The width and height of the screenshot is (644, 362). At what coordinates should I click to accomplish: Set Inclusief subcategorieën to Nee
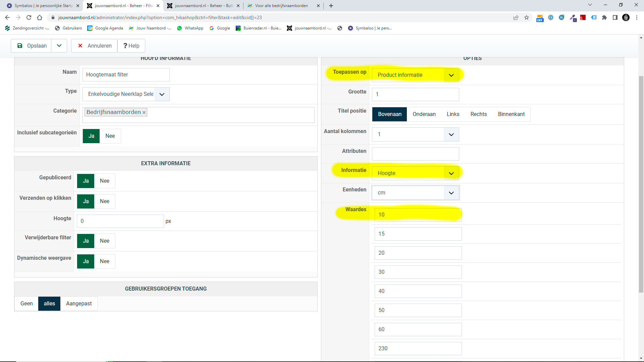[110, 136]
